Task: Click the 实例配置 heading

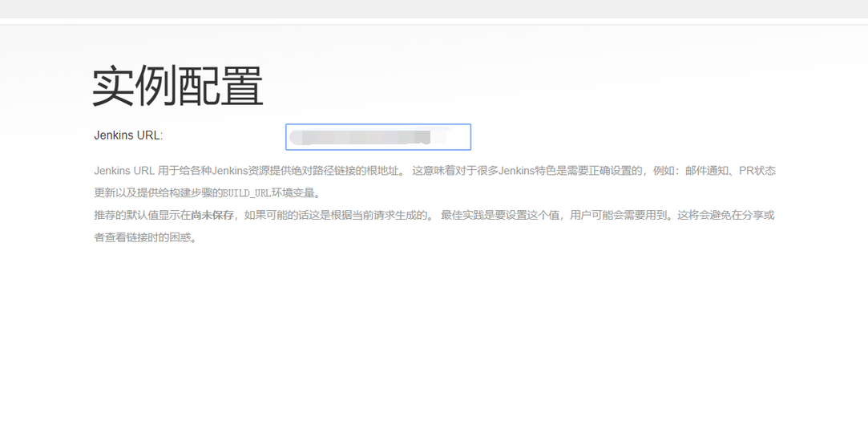Action: [177, 86]
